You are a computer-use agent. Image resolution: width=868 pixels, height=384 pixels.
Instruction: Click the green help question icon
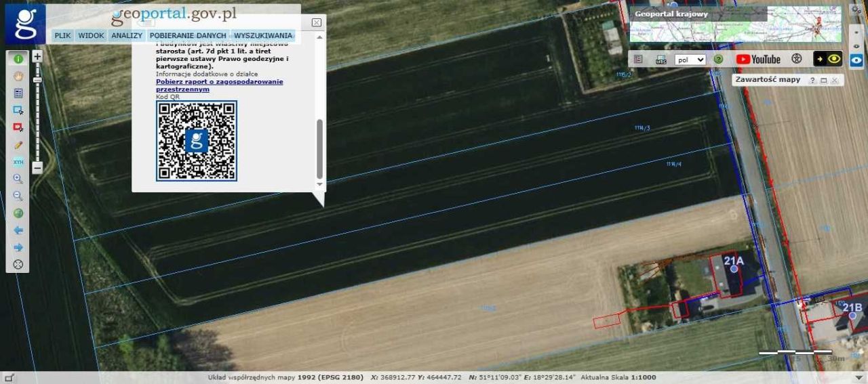718,59
